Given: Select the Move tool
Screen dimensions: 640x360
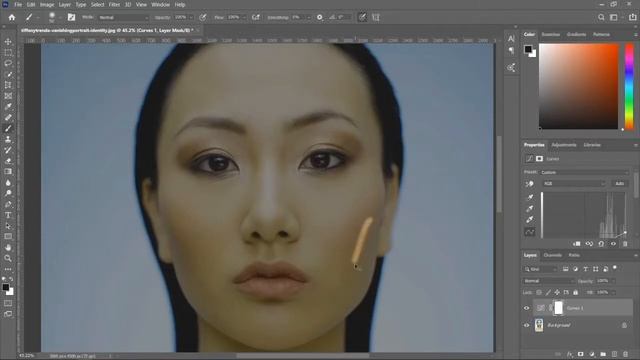Looking at the screenshot, I should point(8,42).
